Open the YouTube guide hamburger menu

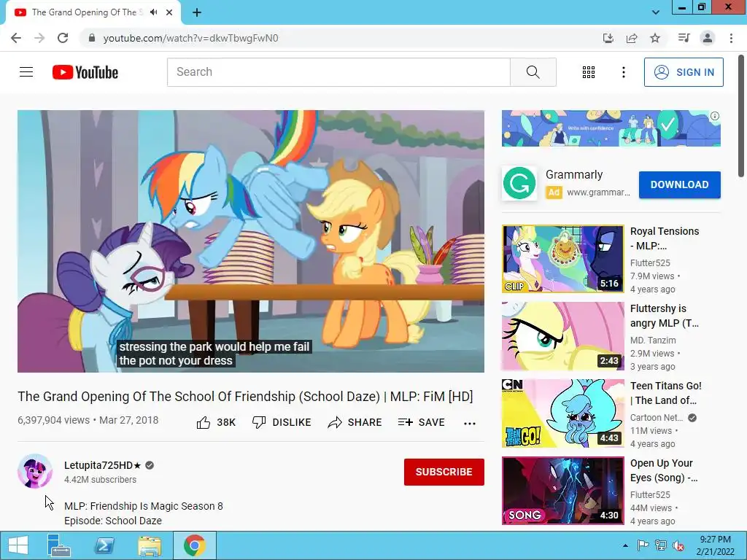click(x=26, y=72)
